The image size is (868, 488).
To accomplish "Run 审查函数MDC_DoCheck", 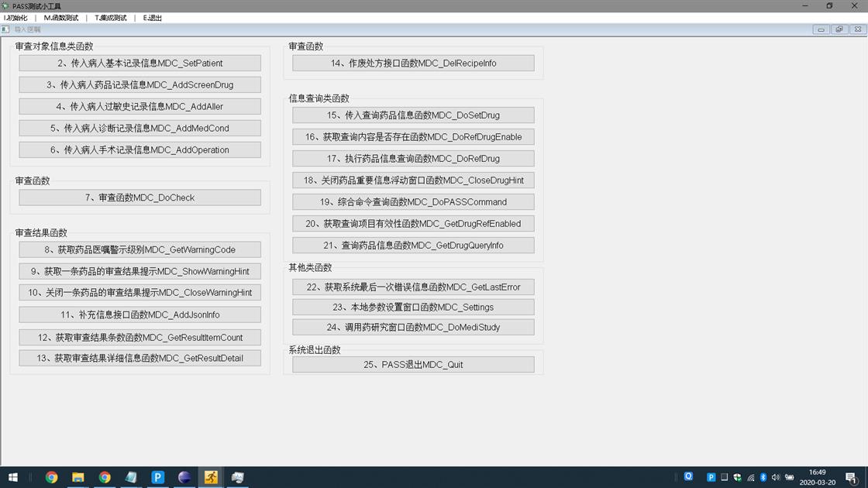I will tap(140, 198).
